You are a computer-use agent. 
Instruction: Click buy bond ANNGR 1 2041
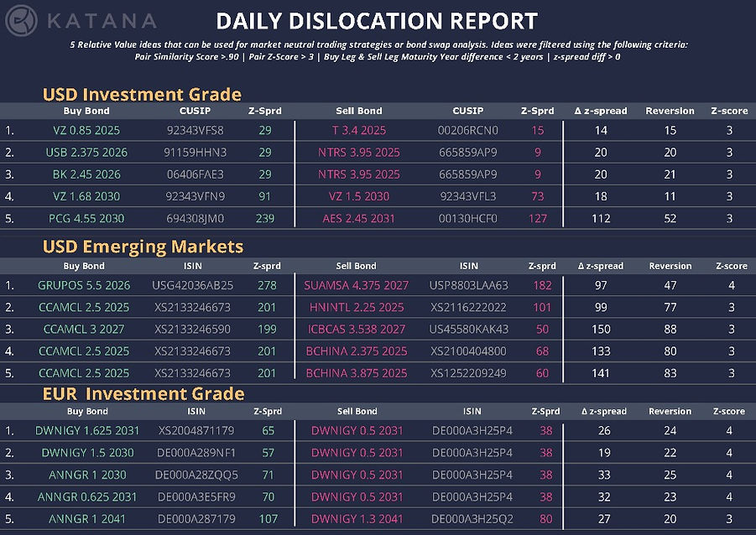tap(87, 518)
